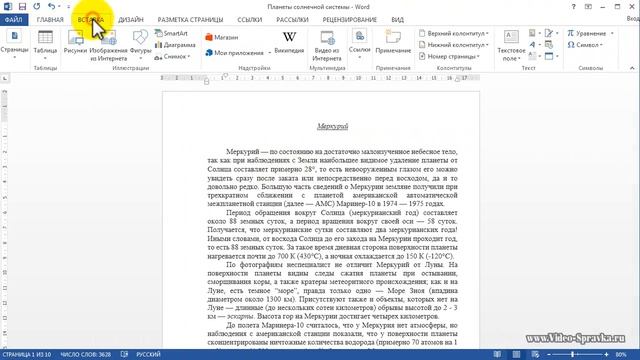Open РАССЫЛКИ ribbon tab
Screen dimensions: 640x360
click(x=292, y=20)
